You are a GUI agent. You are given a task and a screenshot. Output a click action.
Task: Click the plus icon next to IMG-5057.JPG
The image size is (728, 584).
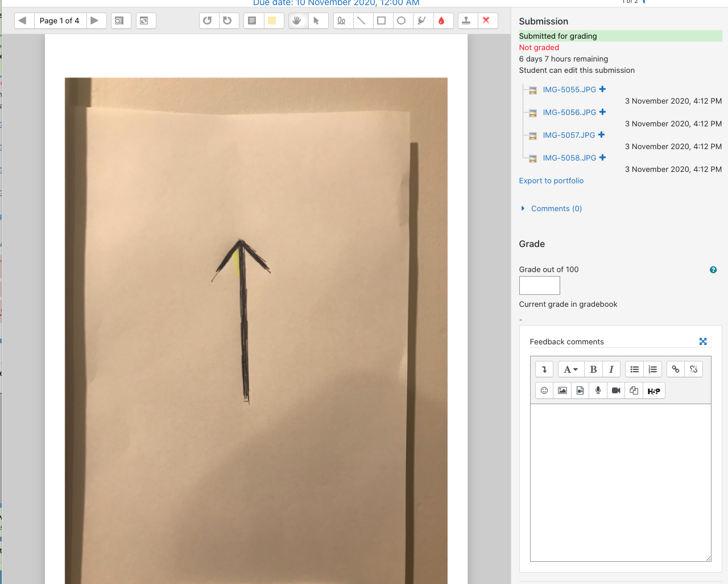[601, 135]
